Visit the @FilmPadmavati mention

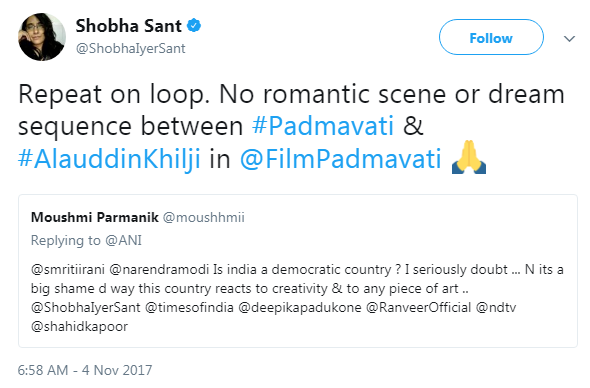pos(341,159)
